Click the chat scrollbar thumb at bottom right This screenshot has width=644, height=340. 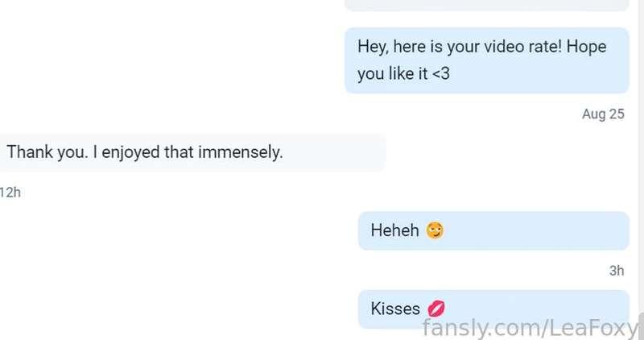tap(641, 326)
